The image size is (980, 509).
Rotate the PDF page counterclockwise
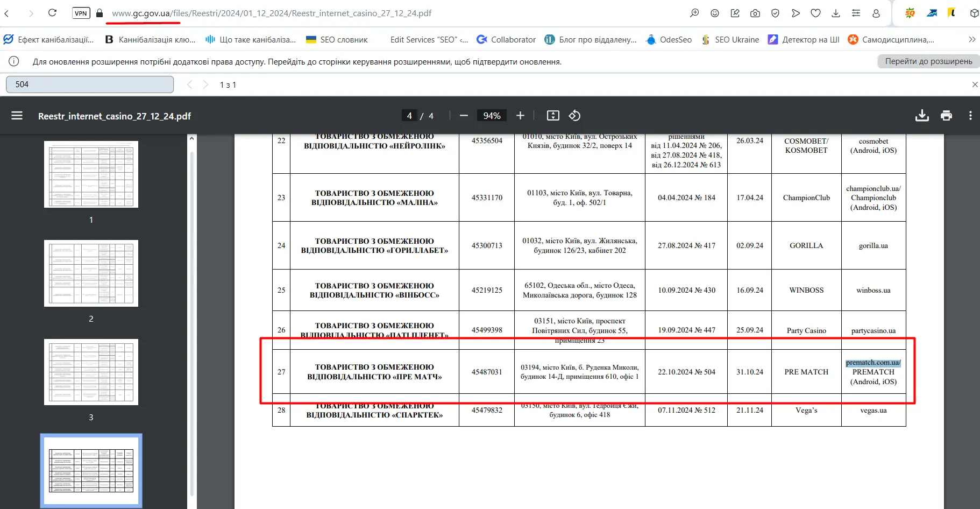click(x=574, y=116)
